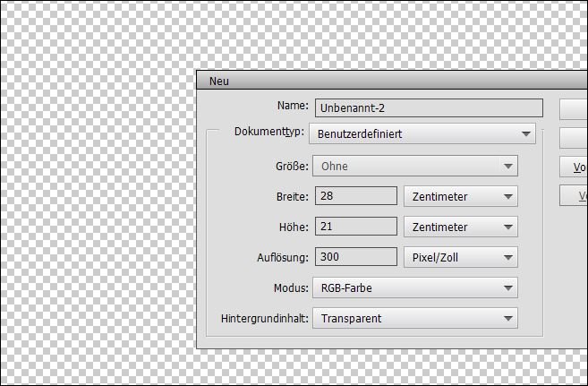Open the Modus dropdown showing RGB-Farbe
588x386 pixels.
tap(414, 287)
